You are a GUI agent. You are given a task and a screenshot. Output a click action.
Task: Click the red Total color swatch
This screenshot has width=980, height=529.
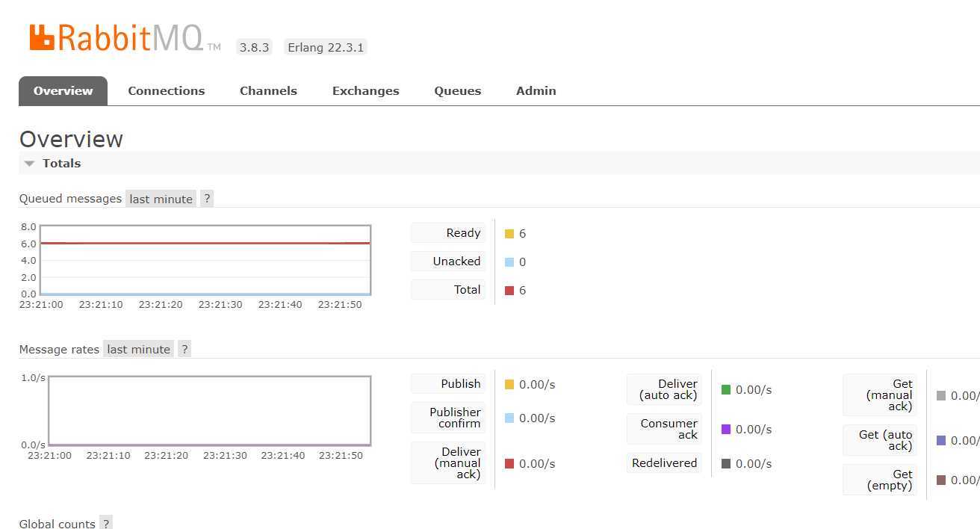pos(509,291)
